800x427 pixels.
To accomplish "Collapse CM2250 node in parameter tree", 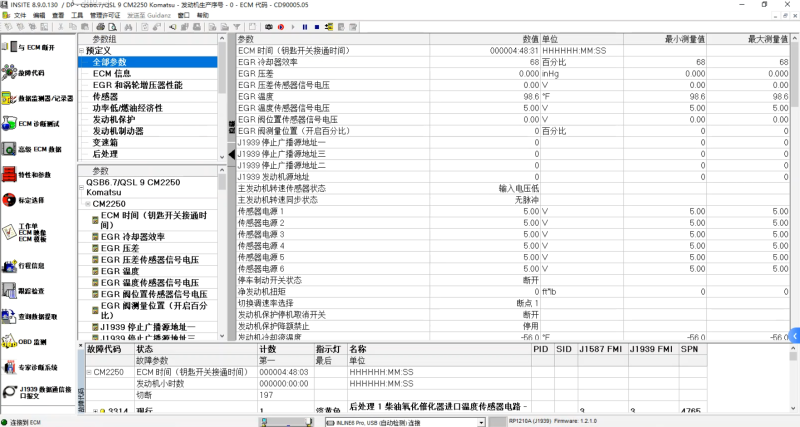I will [x=87, y=203].
